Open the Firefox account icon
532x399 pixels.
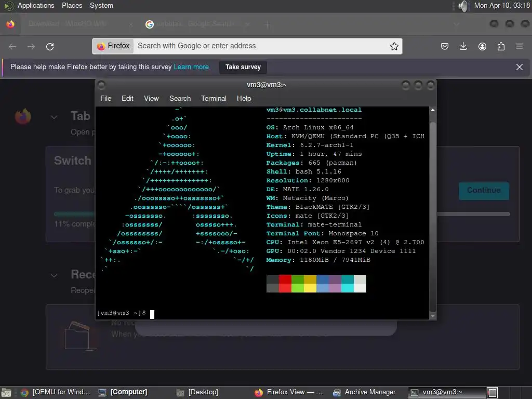click(x=482, y=46)
